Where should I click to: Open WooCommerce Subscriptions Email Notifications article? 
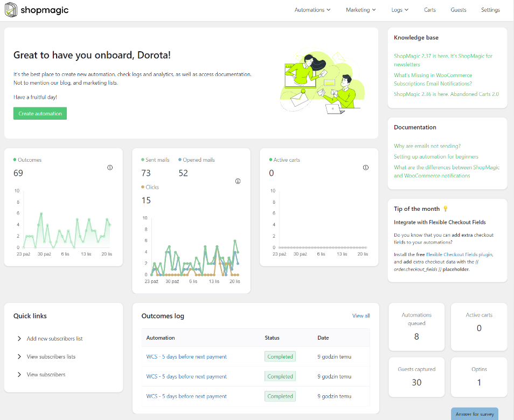click(433, 79)
